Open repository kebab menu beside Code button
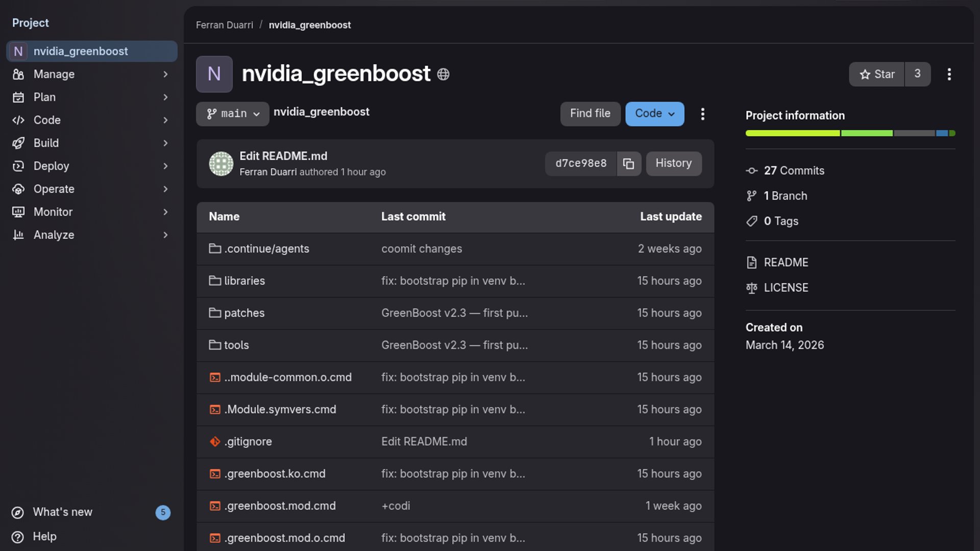Image resolution: width=980 pixels, height=551 pixels. pyautogui.click(x=702, y=114)
